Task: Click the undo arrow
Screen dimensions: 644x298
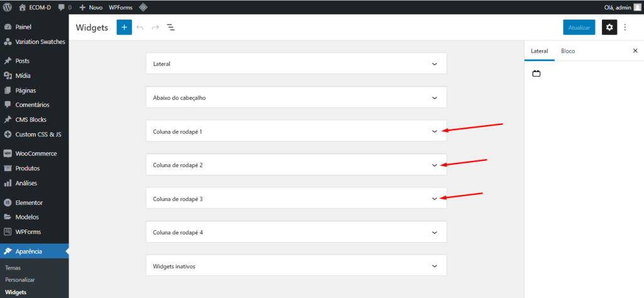Action: point(140,28)
